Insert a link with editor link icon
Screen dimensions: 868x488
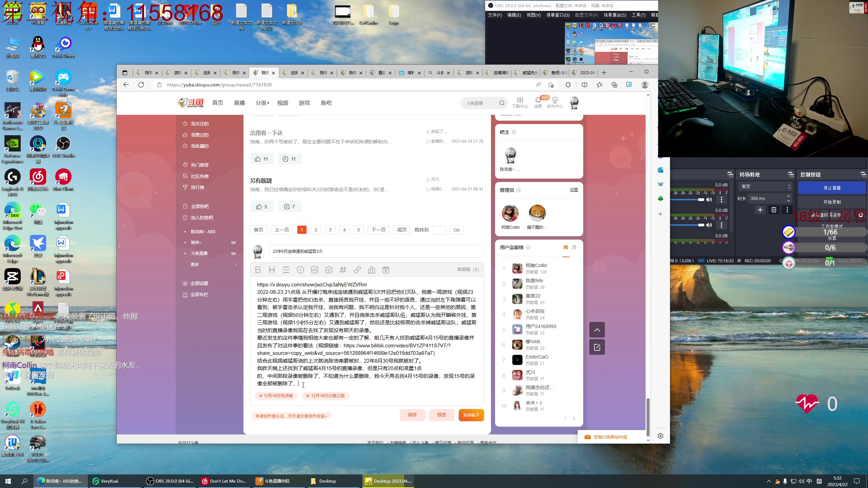[x=357, y=270]
